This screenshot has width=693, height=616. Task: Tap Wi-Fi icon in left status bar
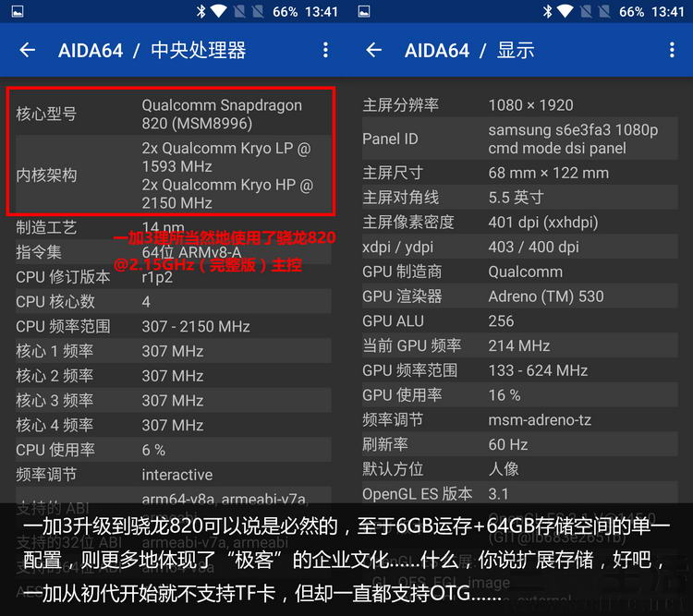coord(219,11)
